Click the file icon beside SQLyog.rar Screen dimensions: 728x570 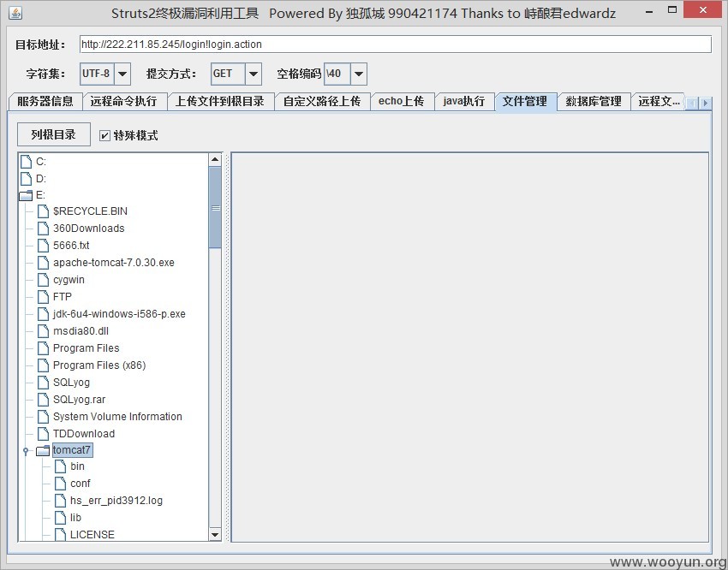(43, 400)
